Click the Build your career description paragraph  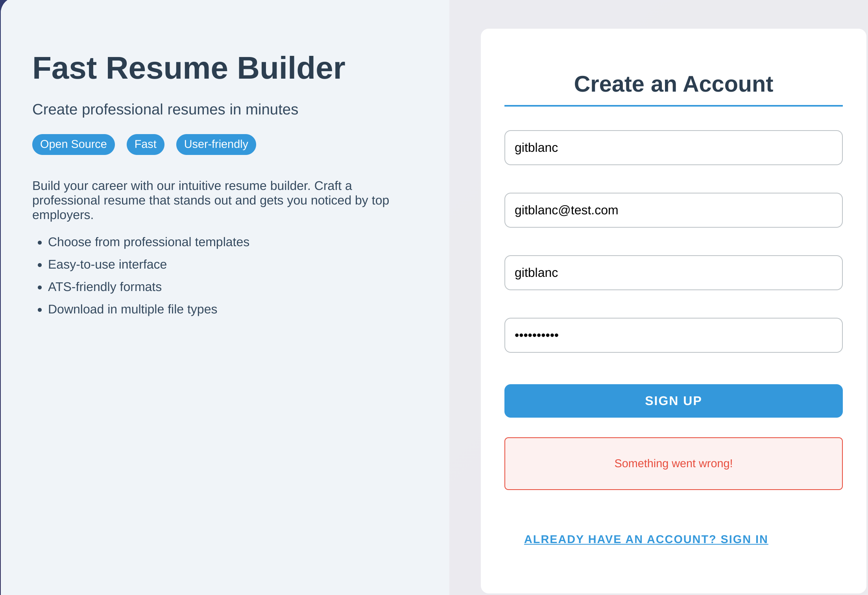pyautogui.click(x=211, y=200)
